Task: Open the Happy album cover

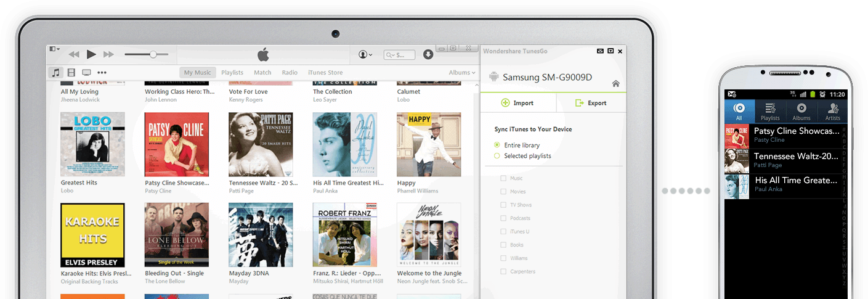Action: pyautogui.click(x=429, y=144)
